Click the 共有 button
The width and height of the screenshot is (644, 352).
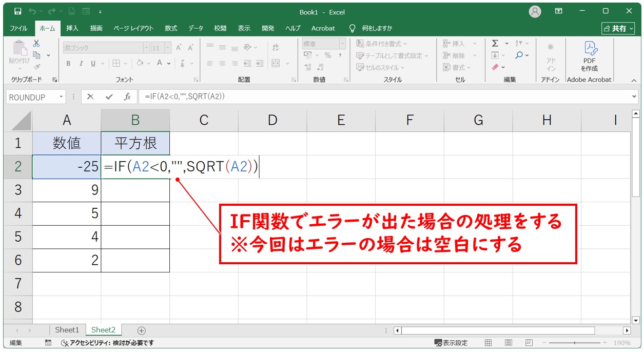pos(618,29)
